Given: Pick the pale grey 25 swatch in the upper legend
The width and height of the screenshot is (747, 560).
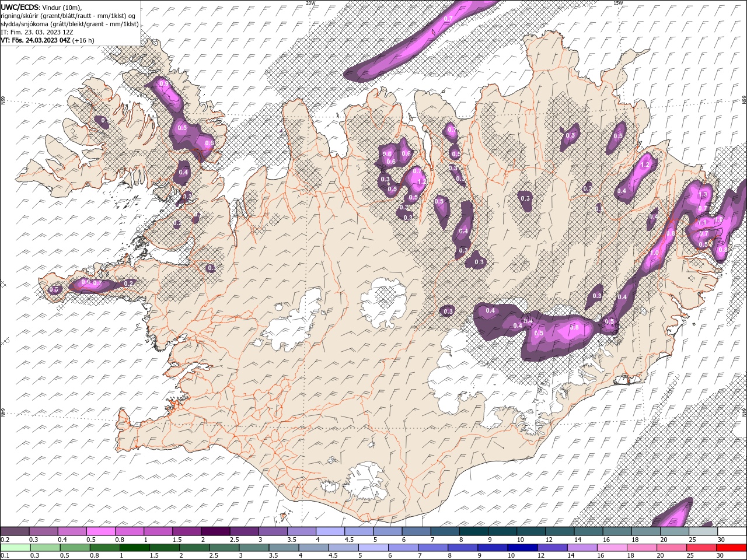Looking at the screenshot, I should tap(703, 531).
